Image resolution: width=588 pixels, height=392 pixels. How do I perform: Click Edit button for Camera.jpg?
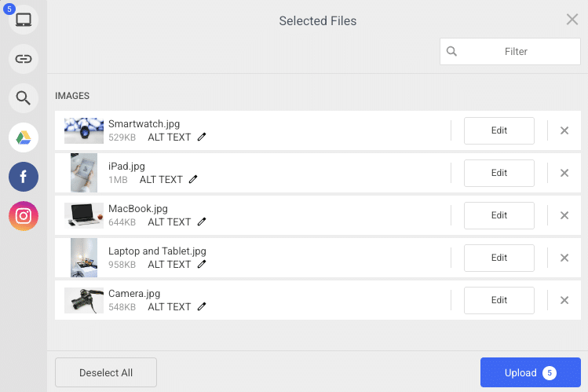tap(499, 300)
